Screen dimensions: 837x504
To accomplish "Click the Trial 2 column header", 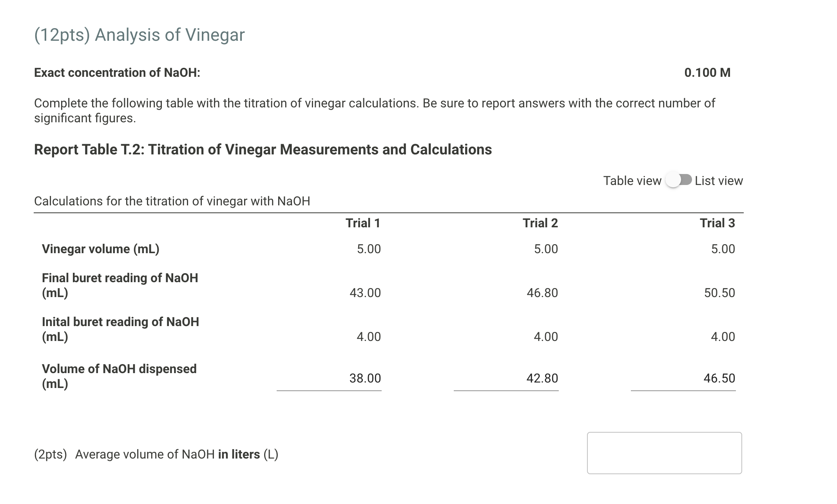I will pyautogui.click(x=540, y=223).
